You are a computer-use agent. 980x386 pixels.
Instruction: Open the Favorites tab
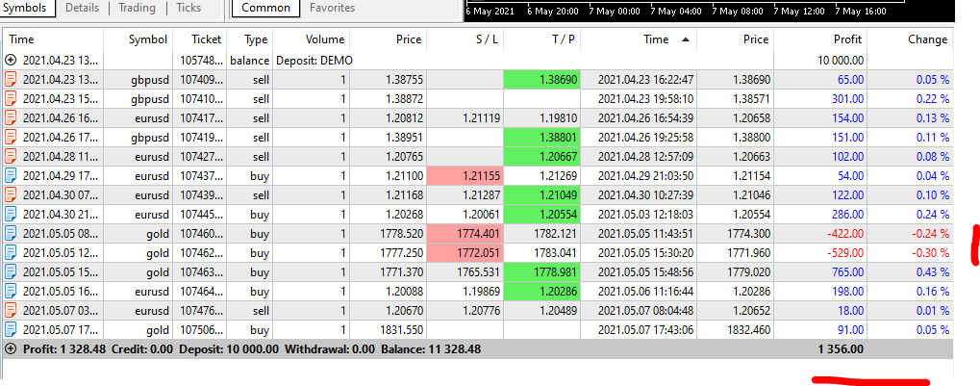[x=332, y=8]
